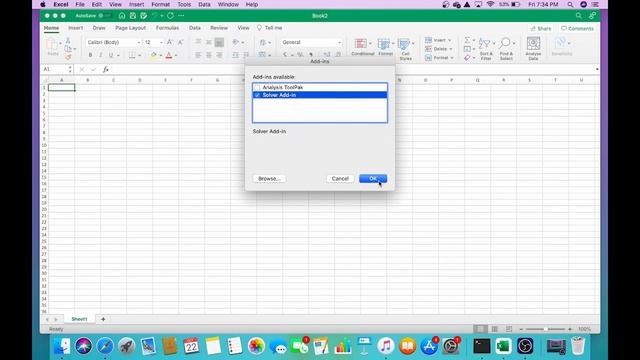Switch to Page Layout view icon
Viewport: 640px width, 360px height.
pos(495,329)
